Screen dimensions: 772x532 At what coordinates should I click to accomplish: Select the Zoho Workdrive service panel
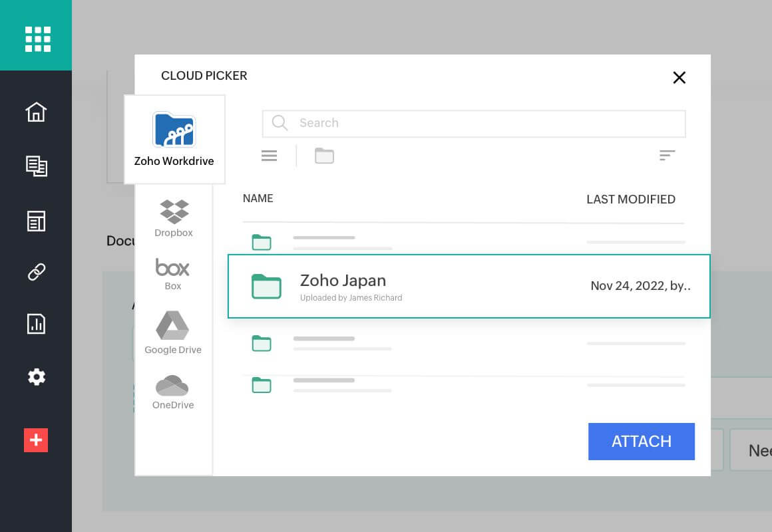pyautogui.click(x=174, y=138)
